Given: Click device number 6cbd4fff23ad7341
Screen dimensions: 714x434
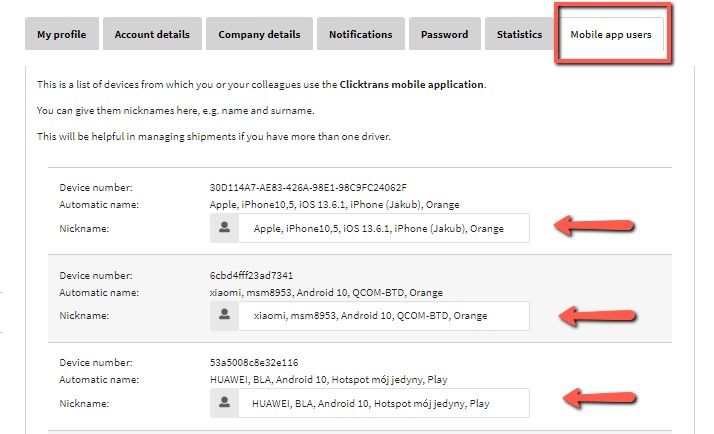Looking at the screenshot, I should tap(251, 276).
